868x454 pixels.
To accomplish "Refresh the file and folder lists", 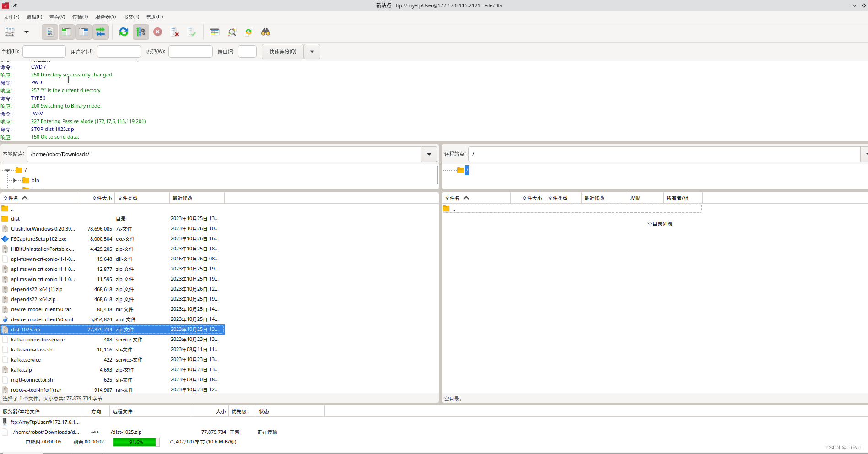I will tap(124, 32).
